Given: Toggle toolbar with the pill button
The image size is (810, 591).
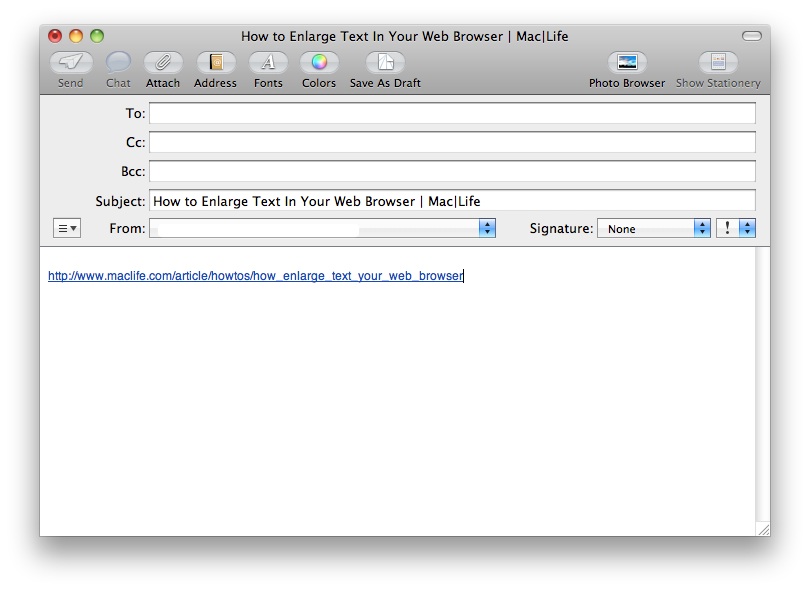Looking at the screenshot, I should (752, 36).
